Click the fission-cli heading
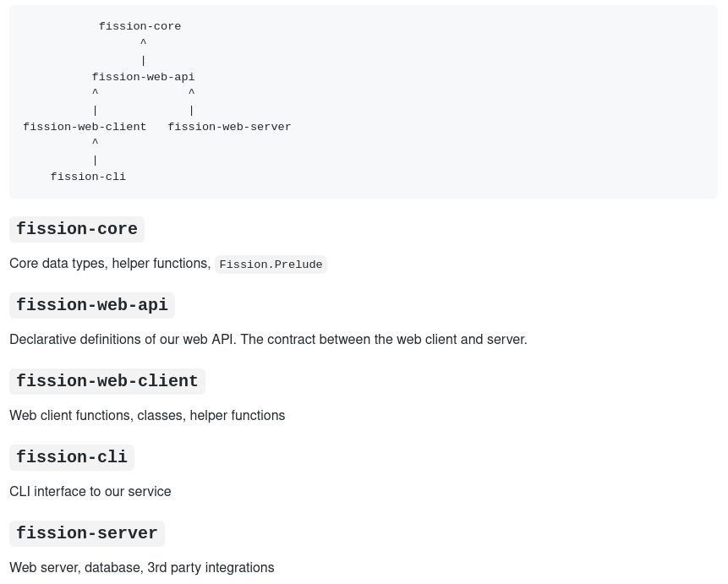 point(72,457)
